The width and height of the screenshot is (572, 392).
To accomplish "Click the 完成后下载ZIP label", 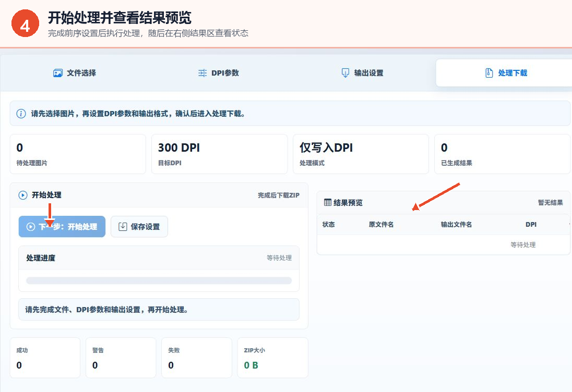I will coord(279,195).
